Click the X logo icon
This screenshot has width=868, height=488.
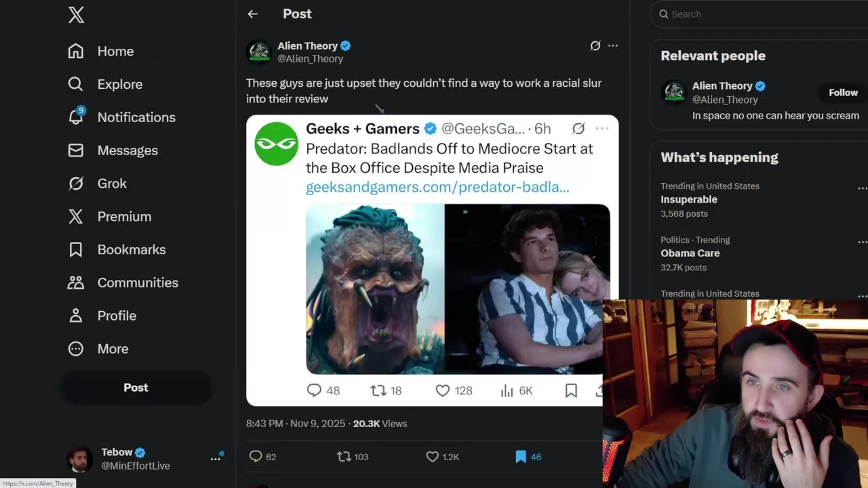(x=76, y=15)
